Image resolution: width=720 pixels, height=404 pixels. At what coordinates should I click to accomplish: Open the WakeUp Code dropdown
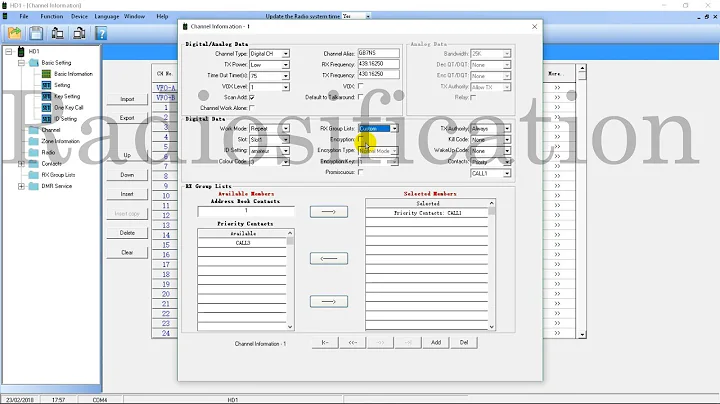[x=507, y=151]
